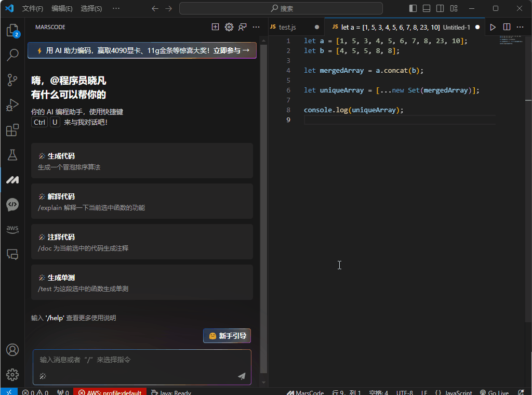Start Go Live server
Screen dimensions: 532x395
pos(495,392)
